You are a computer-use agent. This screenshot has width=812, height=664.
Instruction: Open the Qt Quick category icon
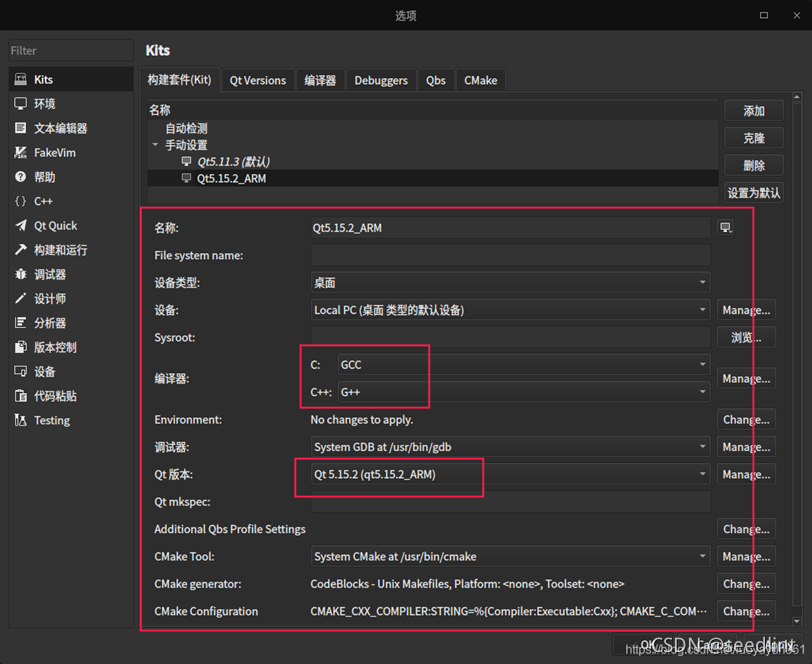tap(20, 225)
